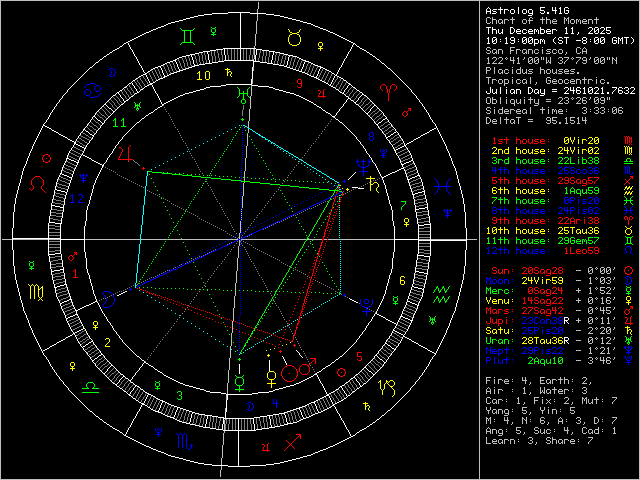Select the 'Car: 1, Fix: 2, Mut: 7' line
The height and width of the screenshot is (480, 640).
551,401
